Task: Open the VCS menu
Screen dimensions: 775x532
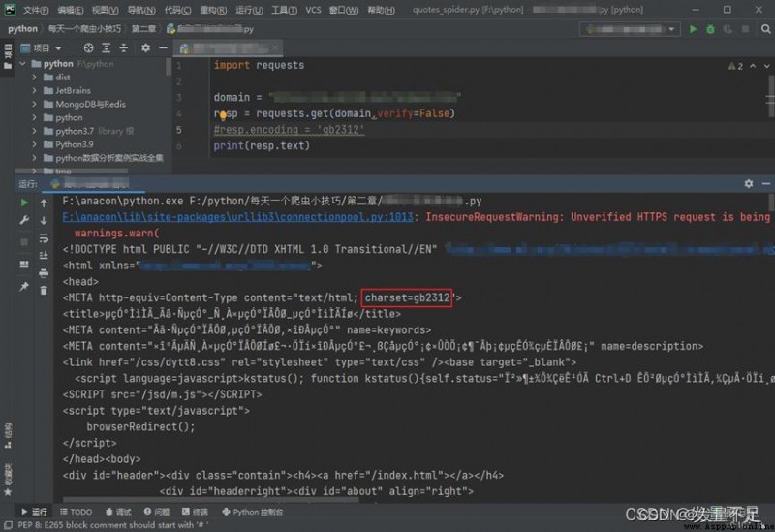Action: [x=313, y=10]
